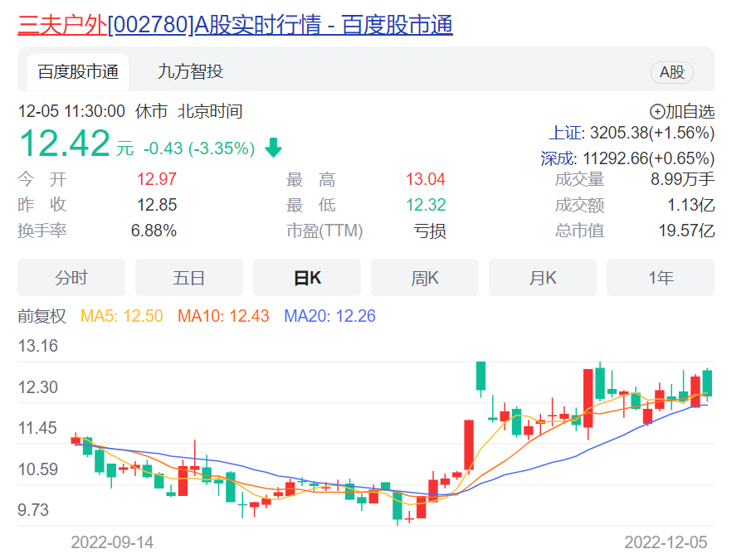Click the current price 12.42

tap(65, 143)
